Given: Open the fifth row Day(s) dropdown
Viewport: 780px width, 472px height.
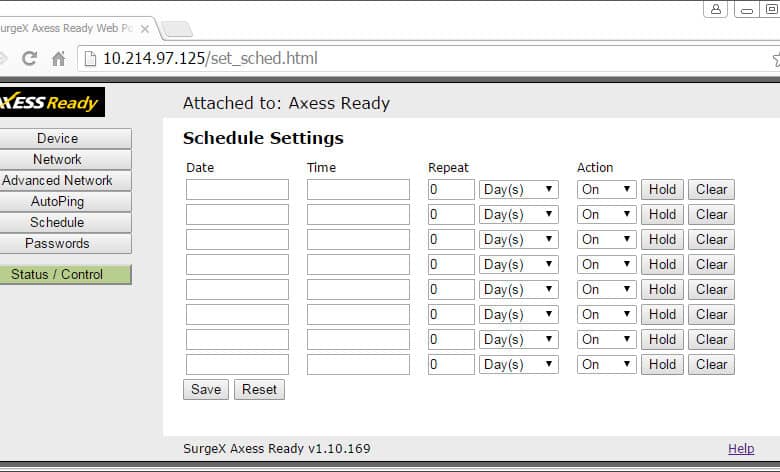Looking at the screenshot, I should click(x=519, y=289).
